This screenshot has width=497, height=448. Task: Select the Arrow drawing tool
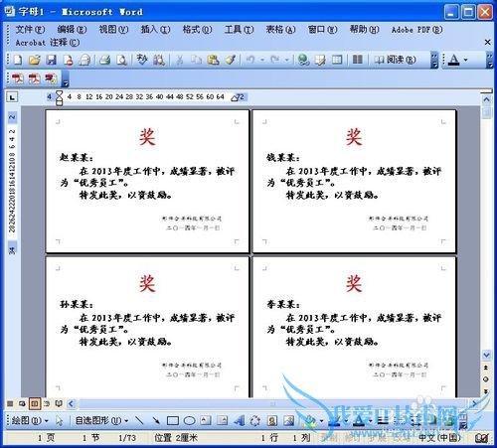156,421
